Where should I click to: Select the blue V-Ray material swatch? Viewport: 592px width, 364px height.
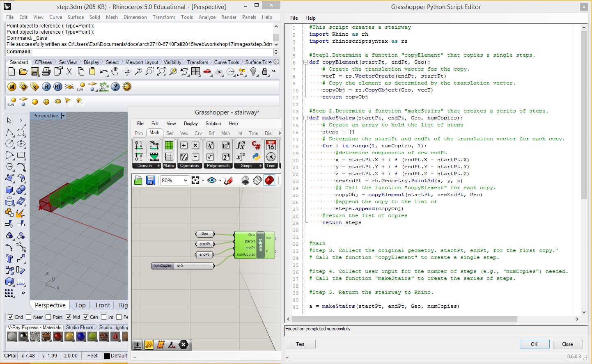[x=81, y=337]
